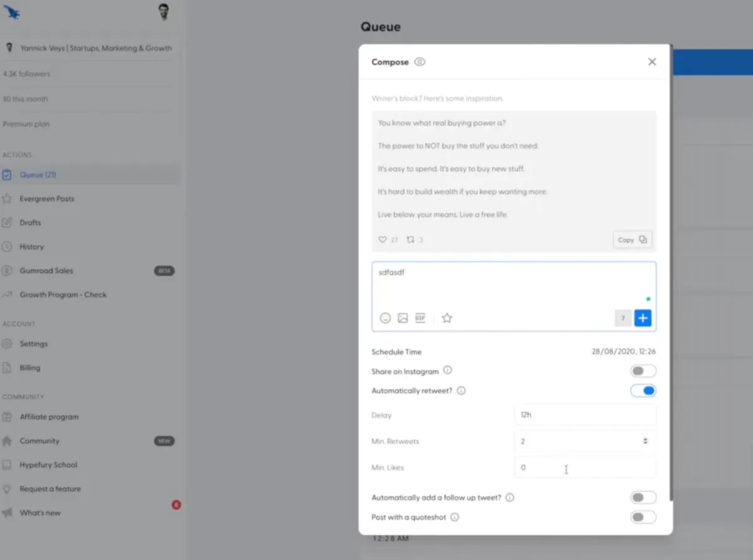The width and height of the screenshot is (753, 560).
Task: Disable the Automatically retweet toggle
Action: tap(643, 390)
